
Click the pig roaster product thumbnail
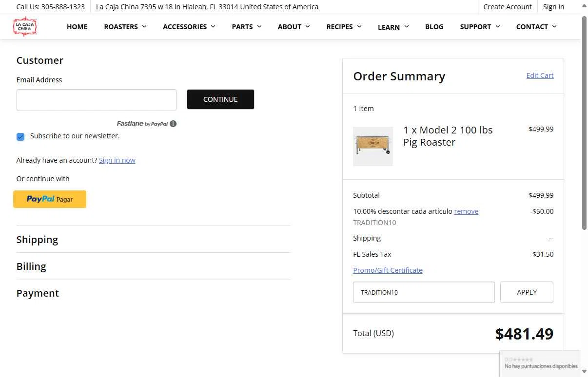(373, 146)
